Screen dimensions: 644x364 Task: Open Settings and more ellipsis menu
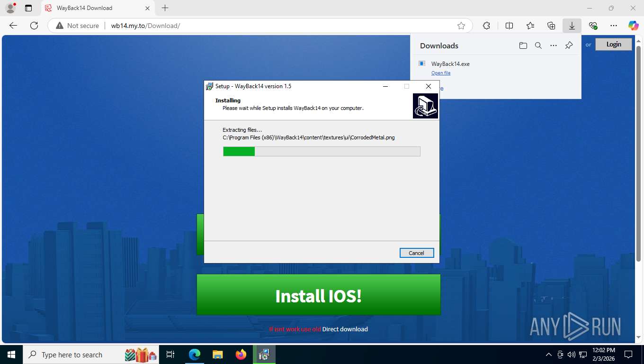[x=614, y=26]
